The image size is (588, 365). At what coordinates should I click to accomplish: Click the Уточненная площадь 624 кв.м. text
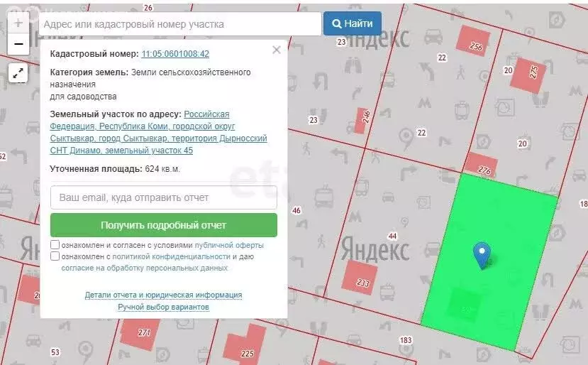(115, 169)
